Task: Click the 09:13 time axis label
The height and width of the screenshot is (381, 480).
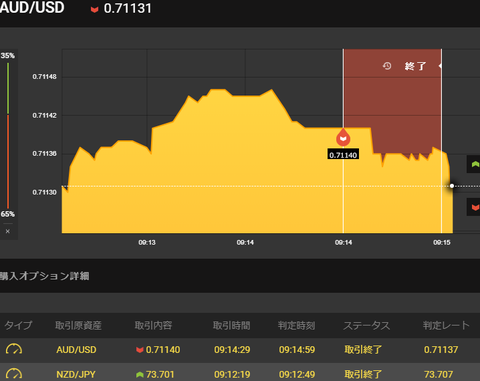Action: click(x=147, y=243)
